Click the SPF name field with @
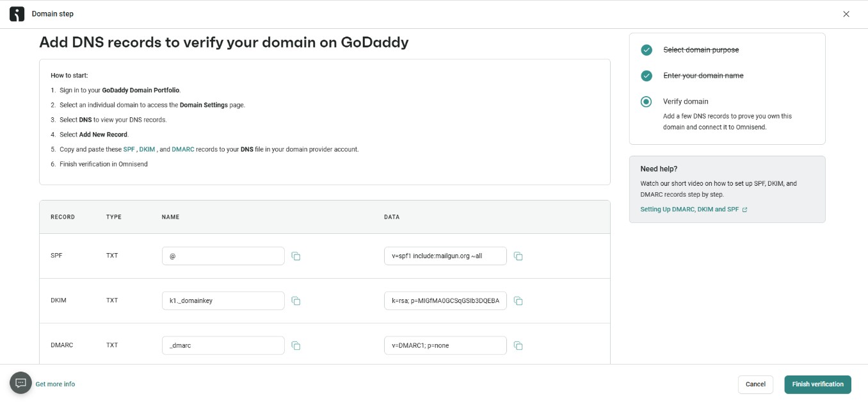Viewport: 868px width, 403px height. [223, 256]
